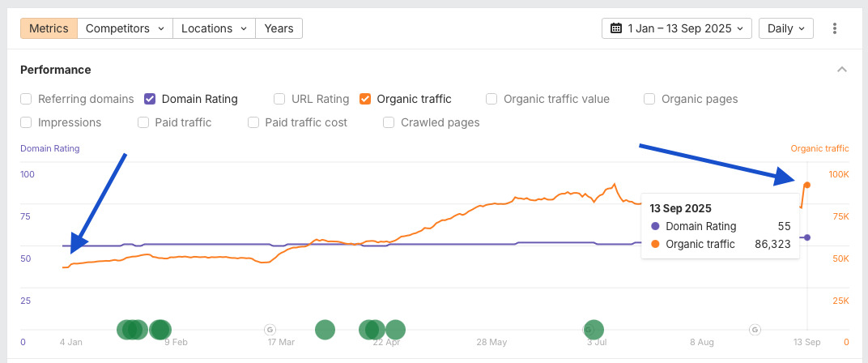Uncheck the Domain Rating checkbox

pyautogui.click(x=150, y=99)
